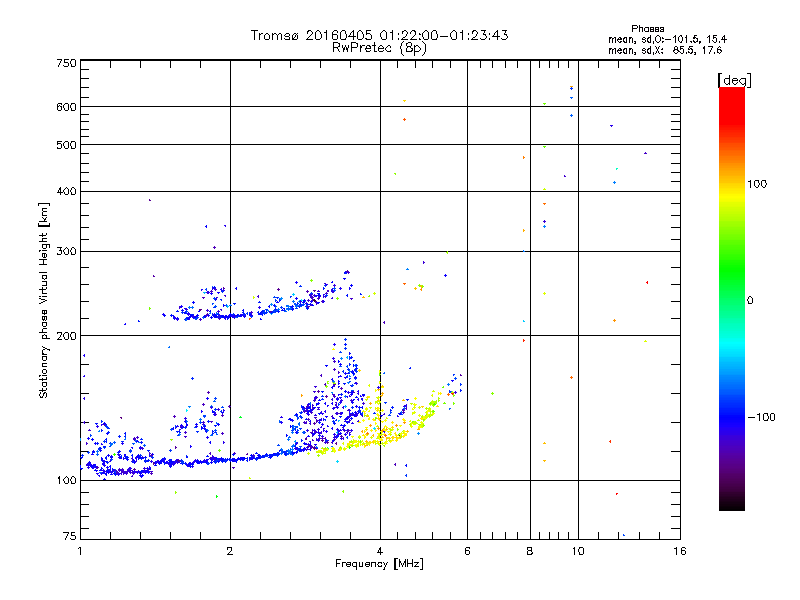This screenshot has width=800, height=600.
Task: Click the 'mean, sd,O:-101.5, 15.4' statistic
Action: click(x=667, y=39)
